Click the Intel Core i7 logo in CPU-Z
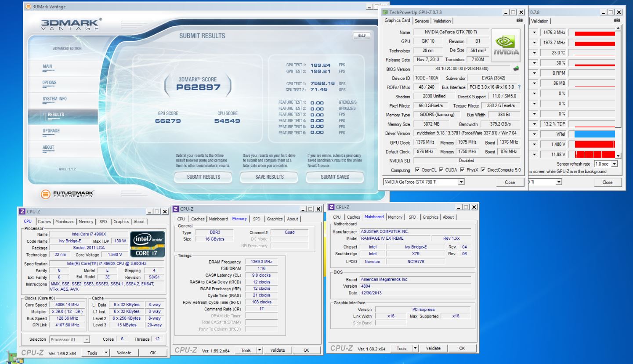 click(x=148, y=244)
